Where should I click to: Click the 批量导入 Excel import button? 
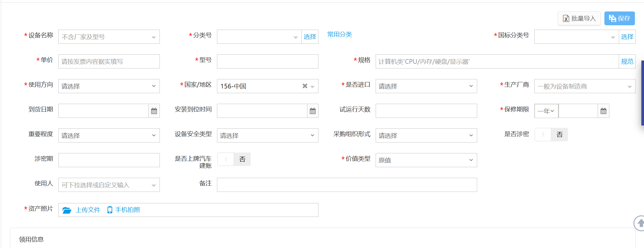tap(579, 19)
